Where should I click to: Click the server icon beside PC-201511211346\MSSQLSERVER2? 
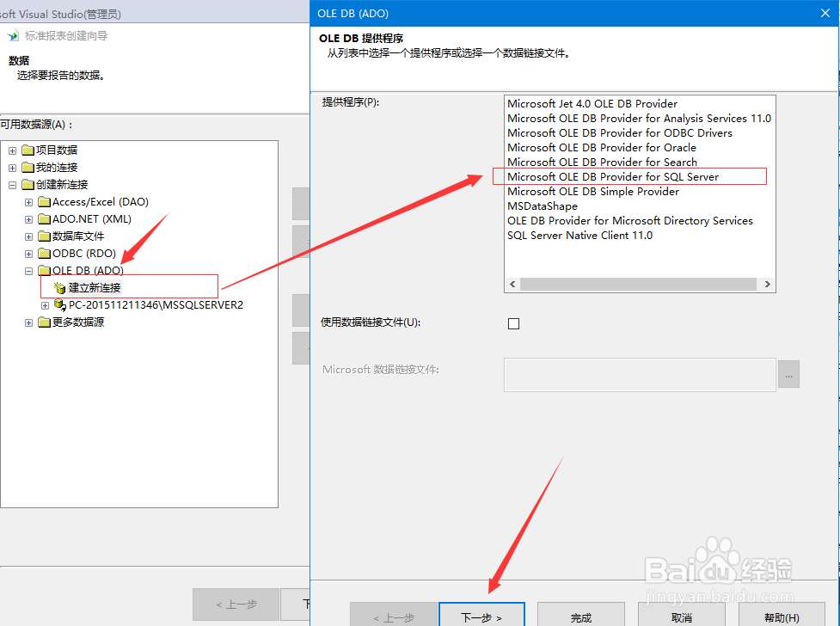[58, 304]
